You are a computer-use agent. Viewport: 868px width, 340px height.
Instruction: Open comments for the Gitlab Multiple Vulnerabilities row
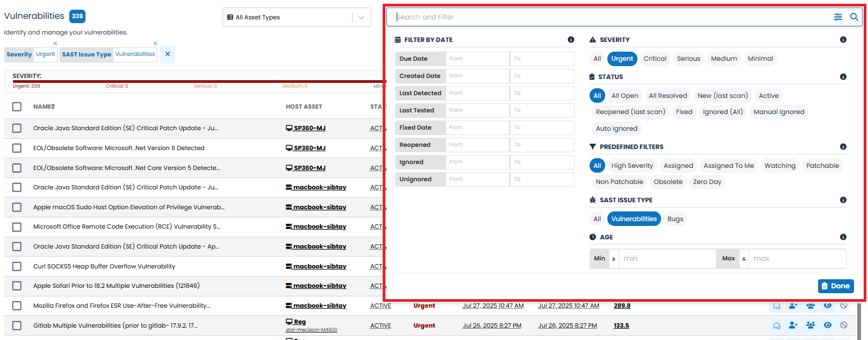[777, 325]
